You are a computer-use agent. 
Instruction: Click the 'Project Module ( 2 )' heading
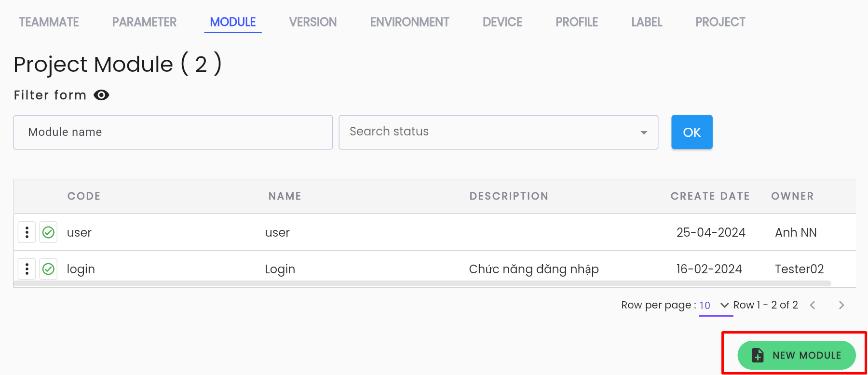(118, 64)
